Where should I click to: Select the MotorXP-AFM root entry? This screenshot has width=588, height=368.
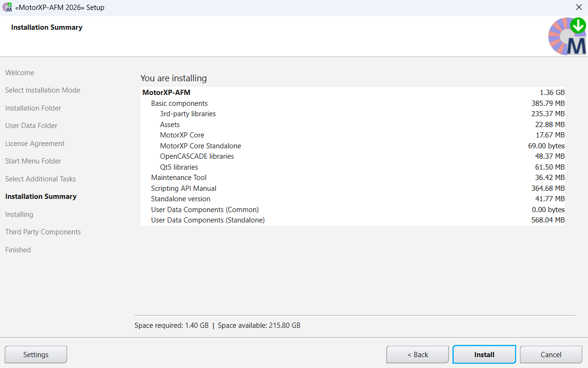(x=166, y=93)
